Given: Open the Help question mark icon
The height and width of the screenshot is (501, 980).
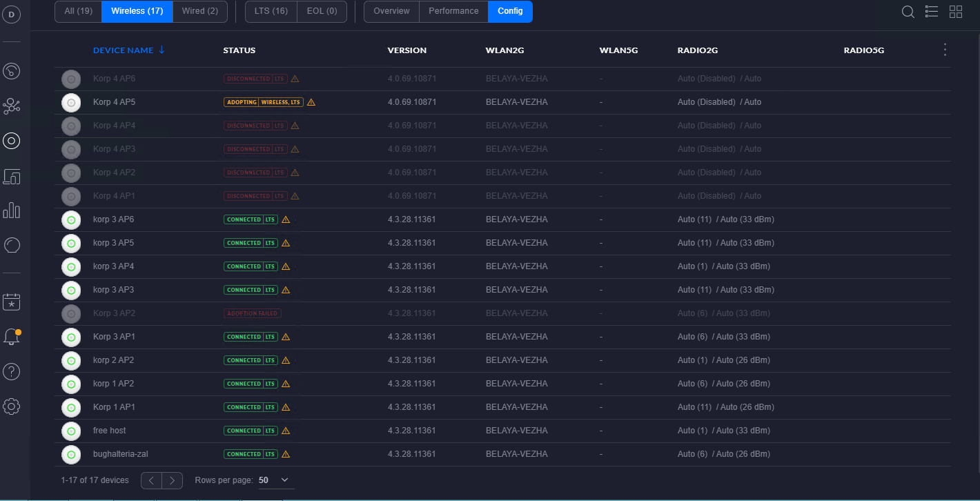Looking at the screenshot, I should (x=12, y=372).
